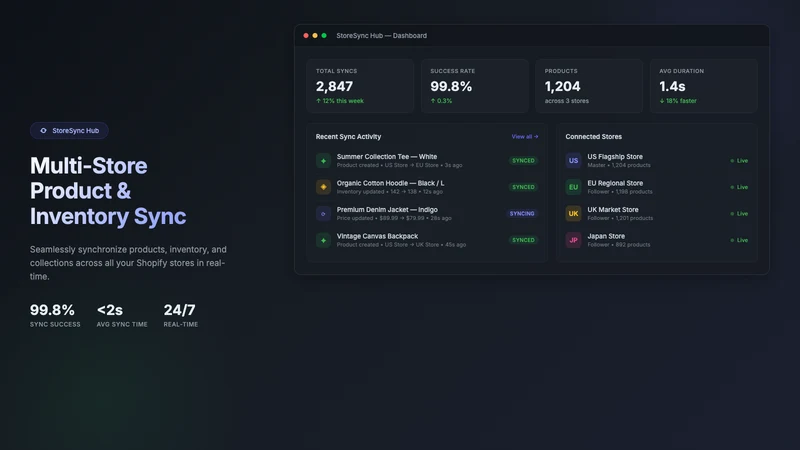Select EU Regional Store name
Image resolution: width=800 pixels, height=450 pixels.
(x=615, y=183)
